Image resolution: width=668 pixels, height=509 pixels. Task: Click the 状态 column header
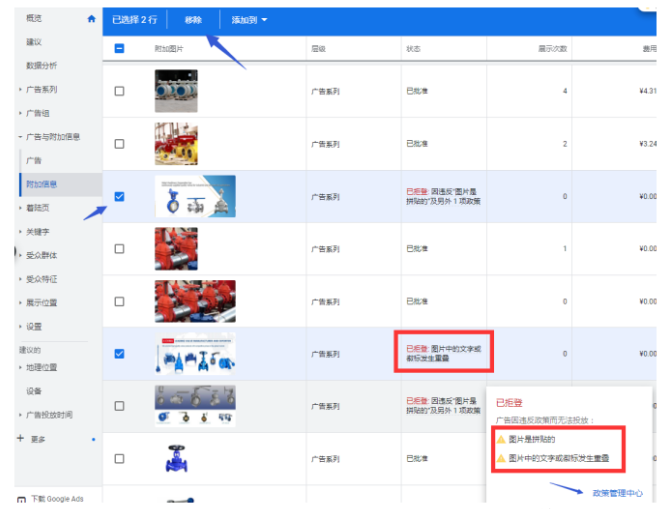click(413, 48)
